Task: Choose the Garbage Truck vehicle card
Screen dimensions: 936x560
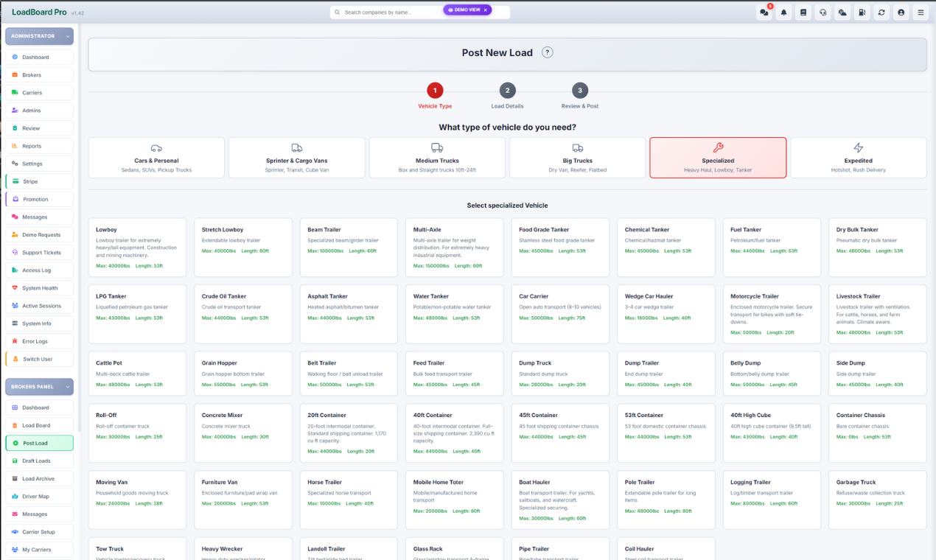Action: [878, 500]
